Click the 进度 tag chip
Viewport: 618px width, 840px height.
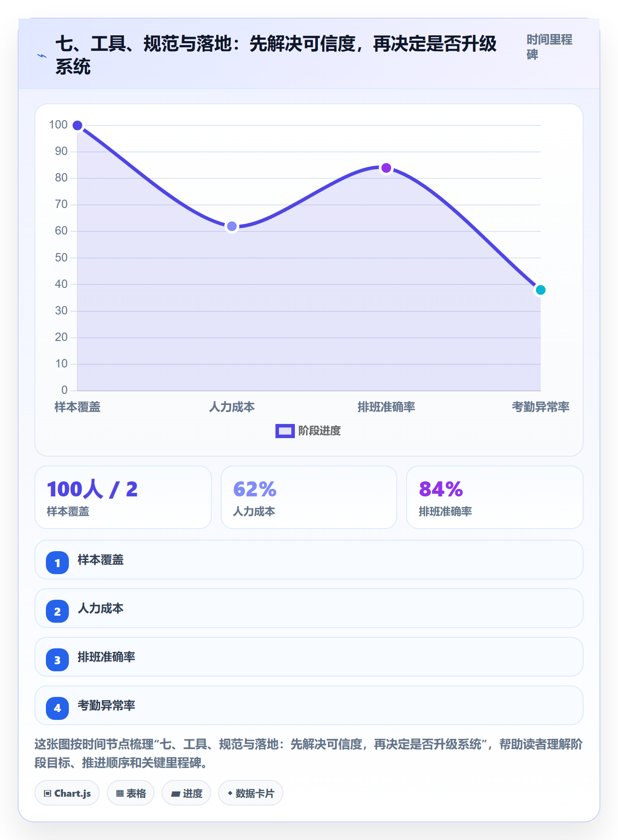[x=186, y=793]
